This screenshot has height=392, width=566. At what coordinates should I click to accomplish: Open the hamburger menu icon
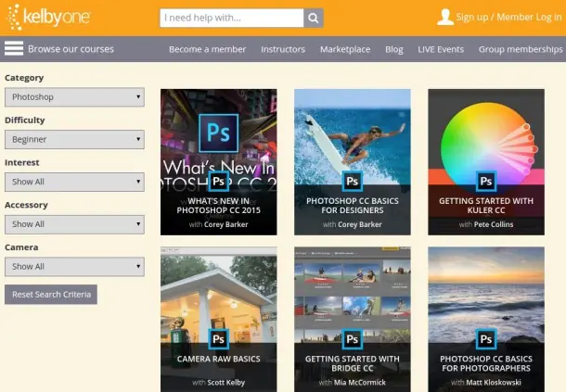(14, 49)
